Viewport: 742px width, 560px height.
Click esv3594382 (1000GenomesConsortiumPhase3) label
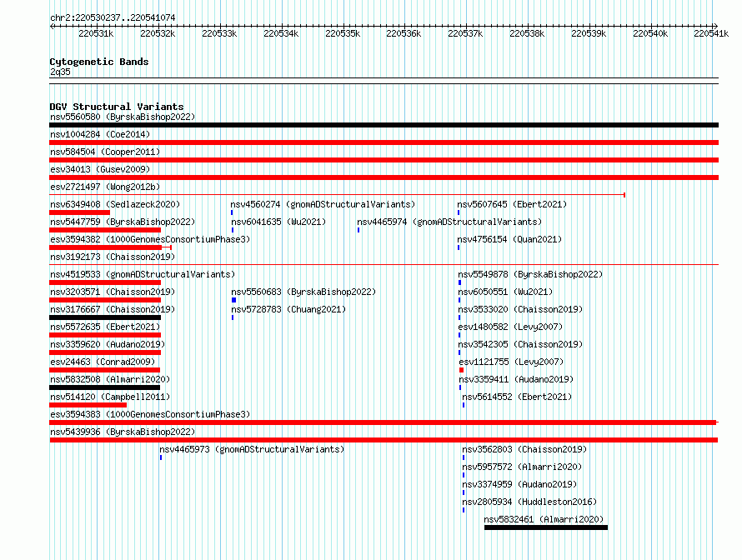150,239
